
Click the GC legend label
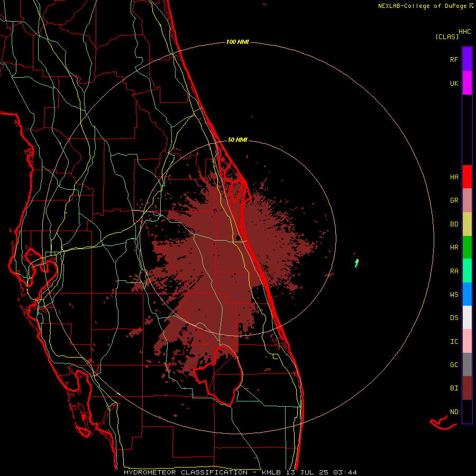tap(454, 365)
